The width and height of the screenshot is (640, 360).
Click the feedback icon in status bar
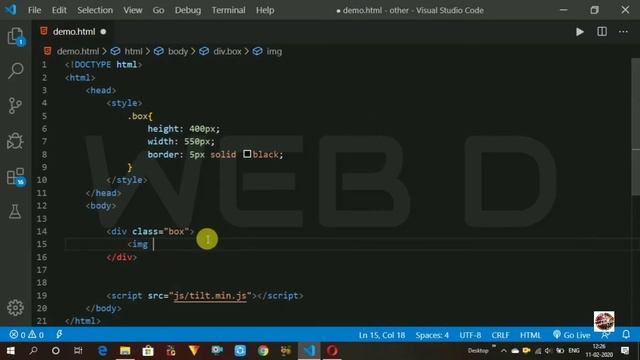[605, 335]
